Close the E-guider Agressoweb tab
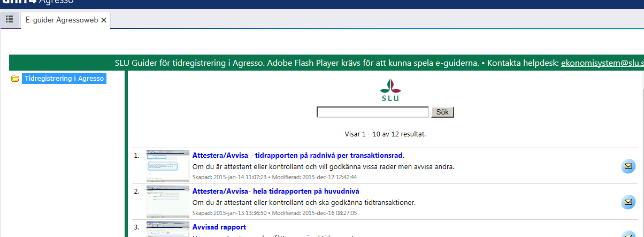The width and height of the screenshot is (644, 237). pos(104,20)
